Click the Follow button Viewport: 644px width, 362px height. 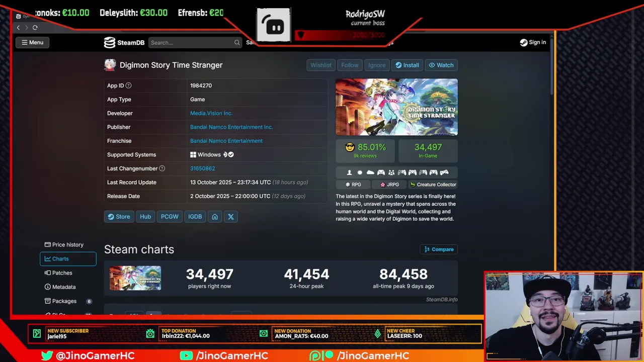[x=350, y=65]
